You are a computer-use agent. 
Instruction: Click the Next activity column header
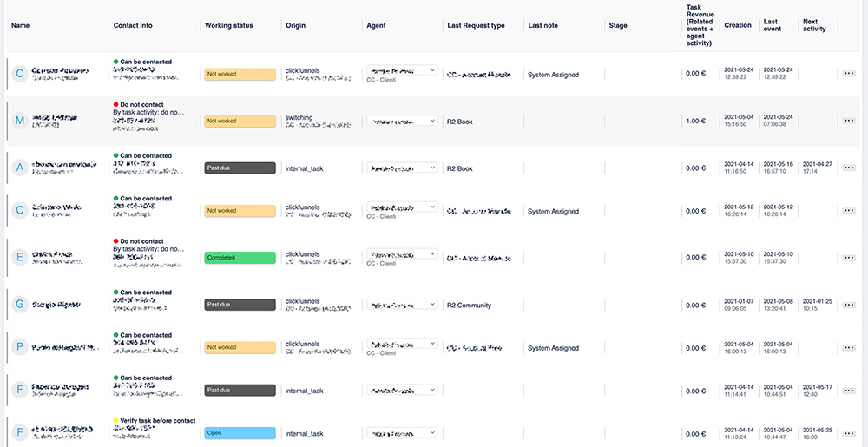click(815, 25)
